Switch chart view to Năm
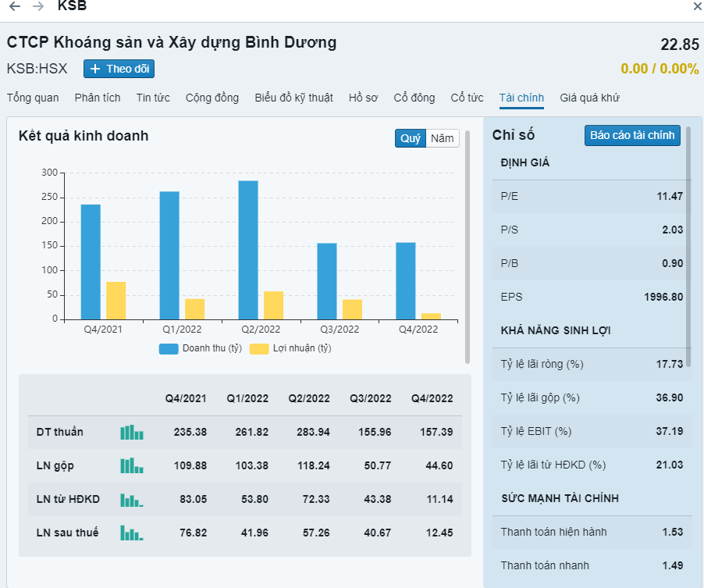The width and height of the screenshot is (704, 588). tap(443, 138)
